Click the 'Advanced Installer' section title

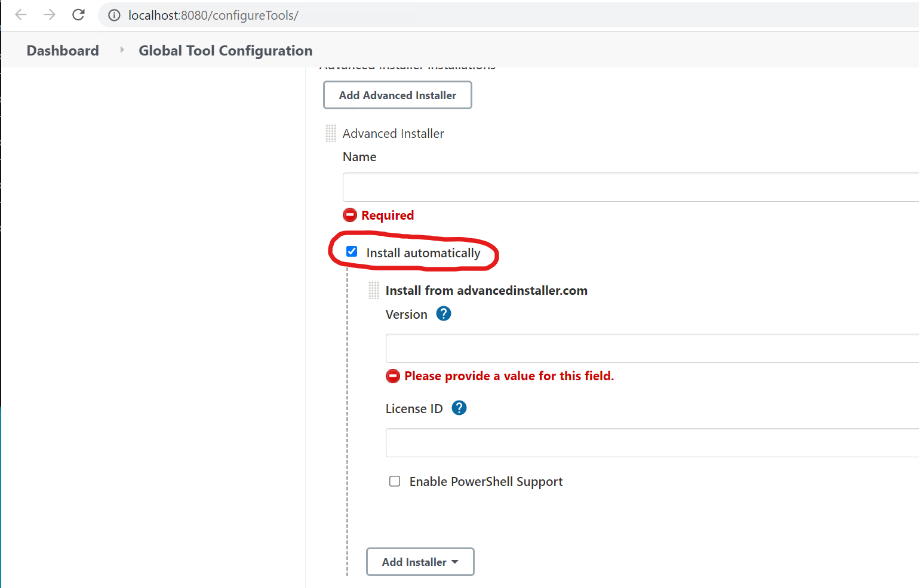394,134
